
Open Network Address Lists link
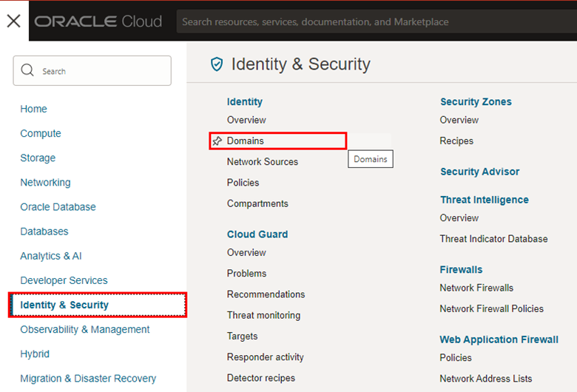486,379
